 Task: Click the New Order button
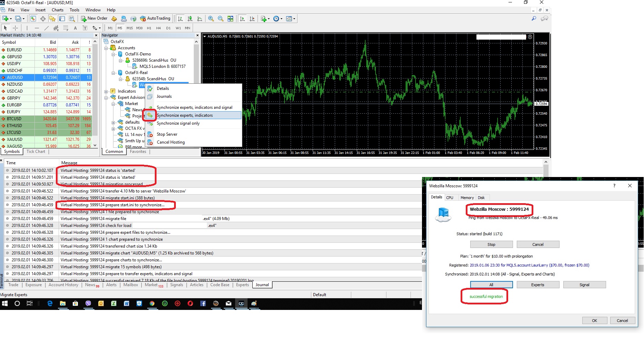pyautogui.click(x=94, y=19)
